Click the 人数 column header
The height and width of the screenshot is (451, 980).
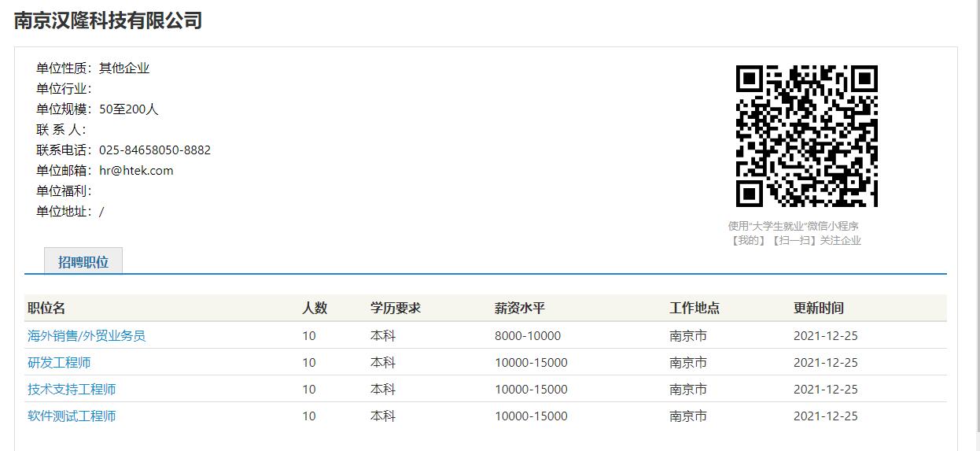pos(315,308)
